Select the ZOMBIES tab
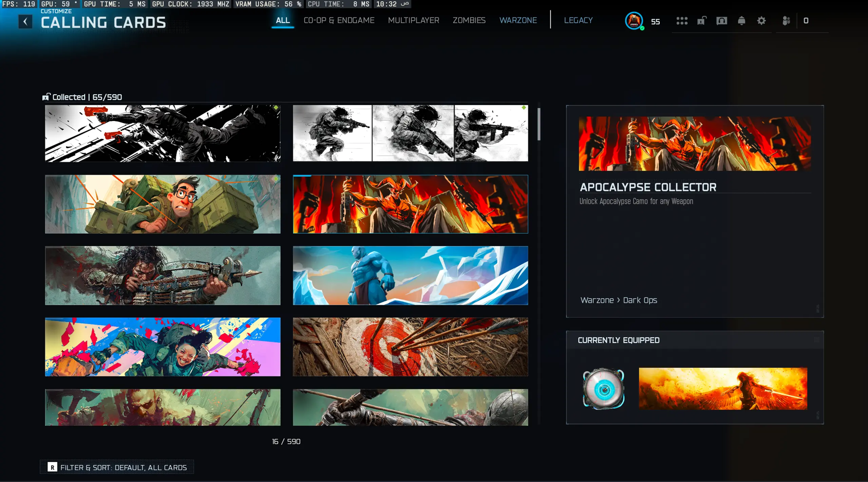The height and width of the screenshot is (482, 868). point(469,21)
